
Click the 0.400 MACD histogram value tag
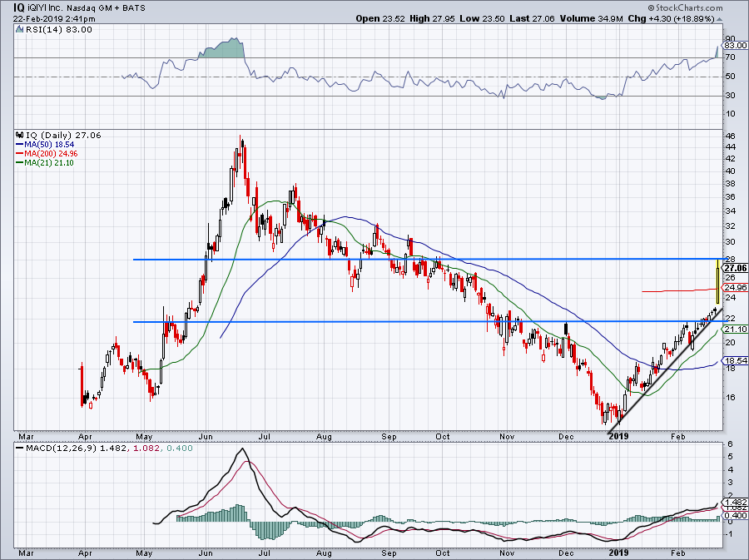tap(736, 515)
